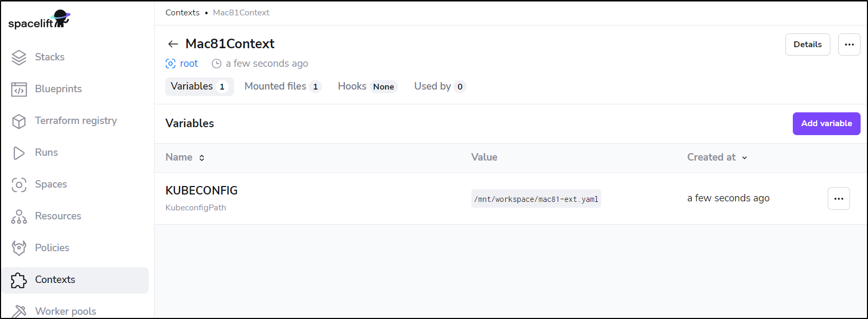868x319 pixels.
Task: Open the KUBECONFIG row actions menu
Action: pyautogui.click(x=839, y=199)
